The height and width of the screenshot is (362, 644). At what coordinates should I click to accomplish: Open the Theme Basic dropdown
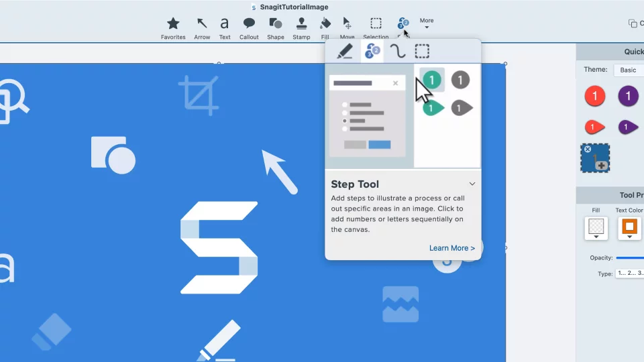point(629,70)
